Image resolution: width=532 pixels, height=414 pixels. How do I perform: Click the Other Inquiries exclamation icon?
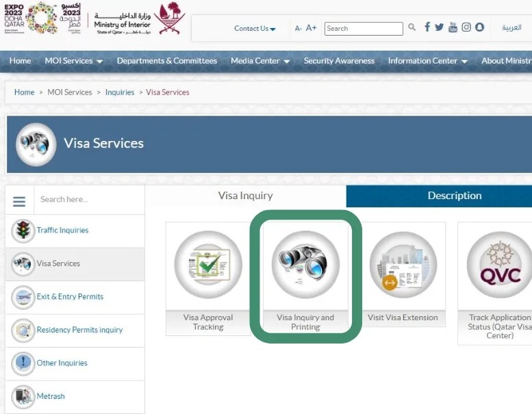pos(23,363)
